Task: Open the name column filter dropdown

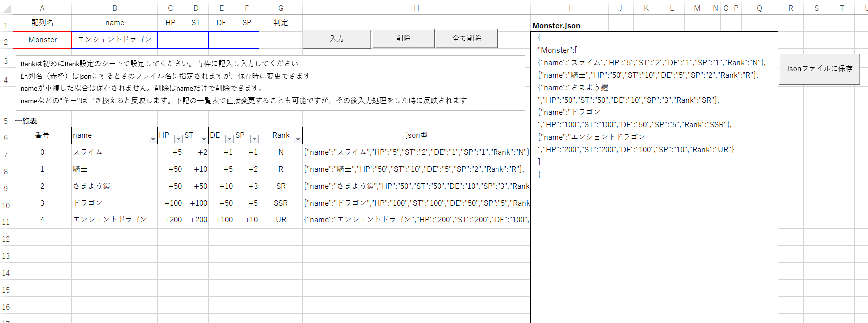Action: tap(153, 139)
